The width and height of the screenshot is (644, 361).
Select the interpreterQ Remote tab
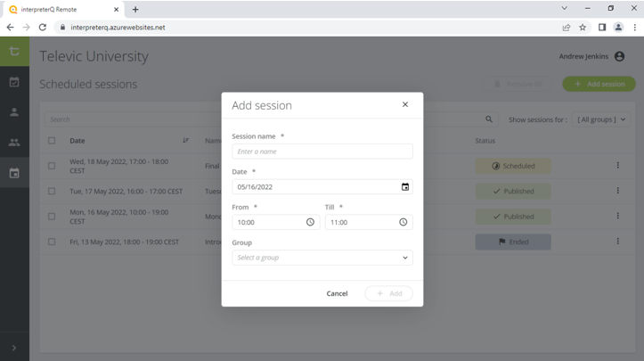(x=63, y=9)
